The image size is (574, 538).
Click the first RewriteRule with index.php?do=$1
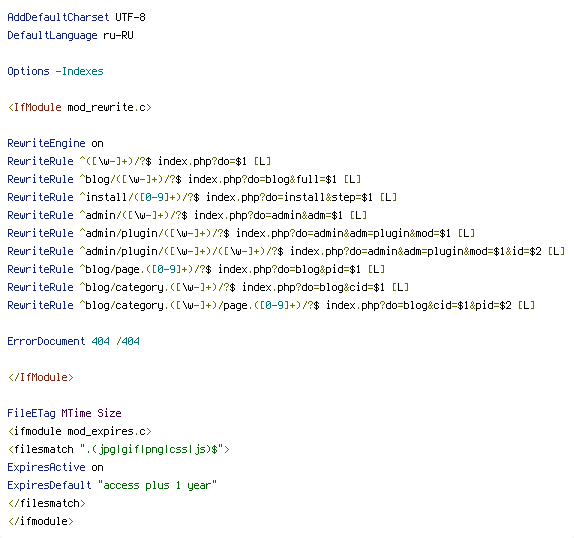[139, 161]
